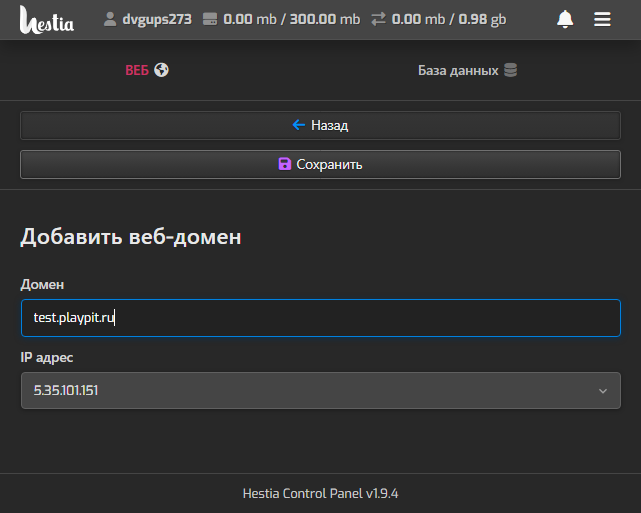Click disk quota 0.00 mb / 300.00 mb

292,19
